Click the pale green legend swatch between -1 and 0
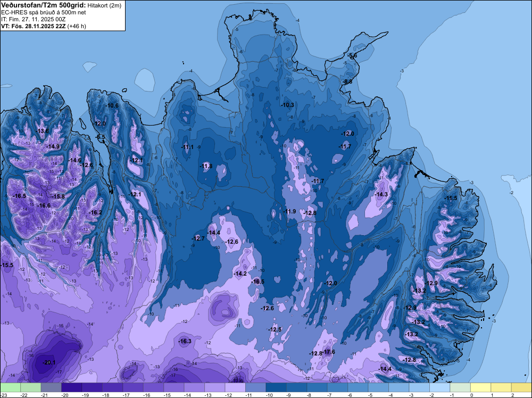 (460, 387)
